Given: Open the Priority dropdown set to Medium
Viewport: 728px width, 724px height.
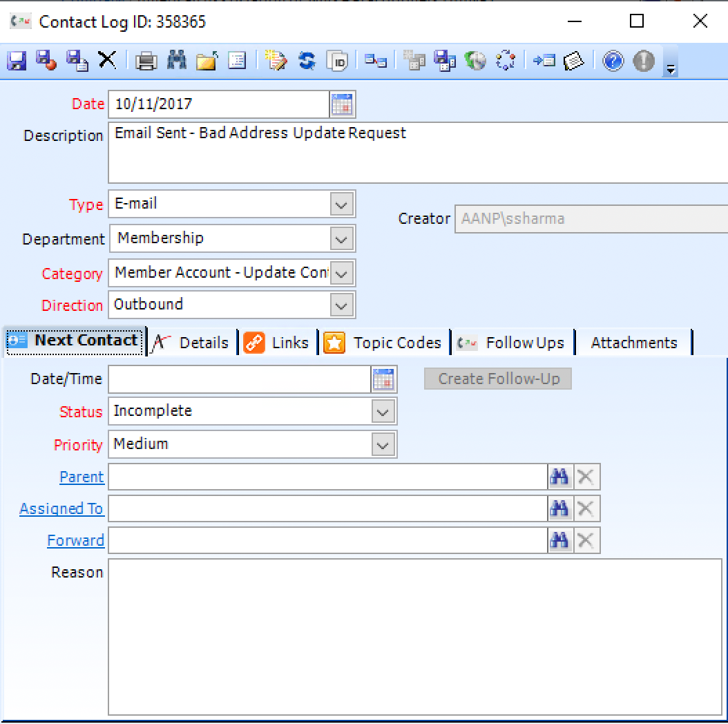Looking at the screenshot, I should (383, 445).
